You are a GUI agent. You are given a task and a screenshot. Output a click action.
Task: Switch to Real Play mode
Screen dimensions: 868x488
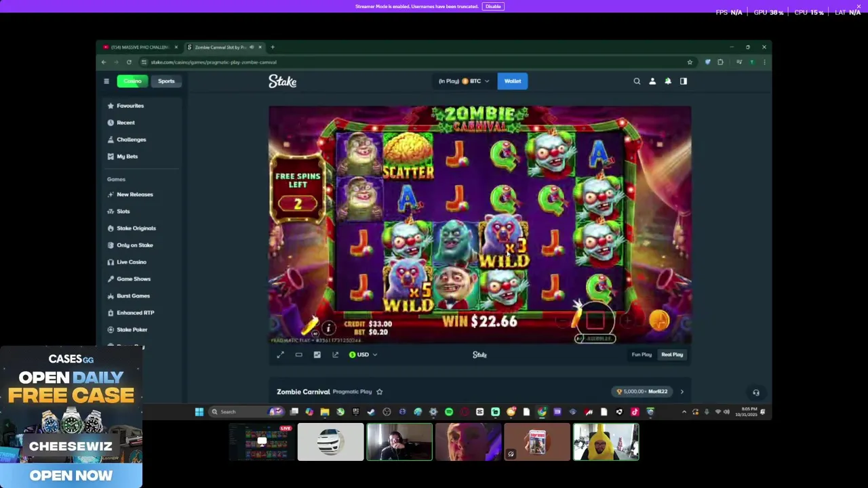pos(672,354)
